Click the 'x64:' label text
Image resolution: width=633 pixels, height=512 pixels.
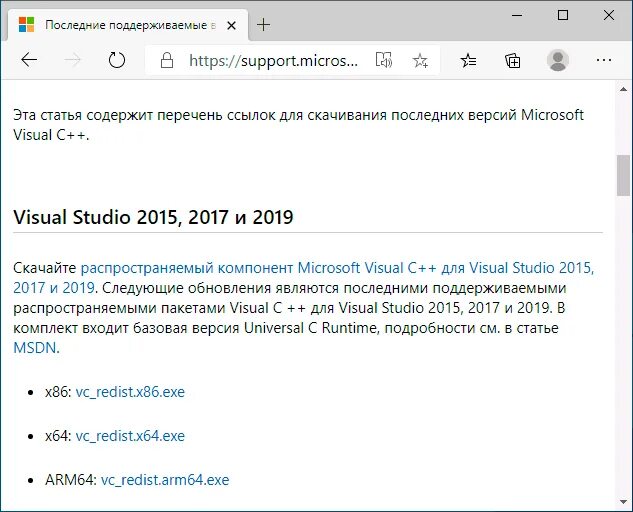coord(59,436)
